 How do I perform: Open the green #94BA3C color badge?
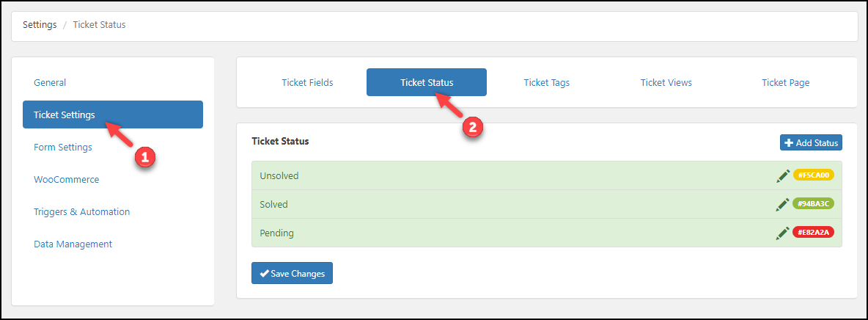click(814, 204)
